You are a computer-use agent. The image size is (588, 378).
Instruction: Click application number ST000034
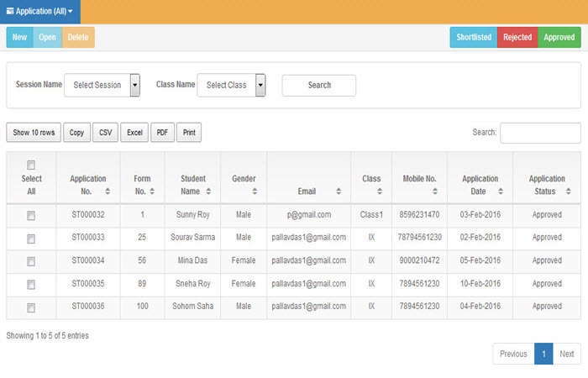[x=88, y=260]
